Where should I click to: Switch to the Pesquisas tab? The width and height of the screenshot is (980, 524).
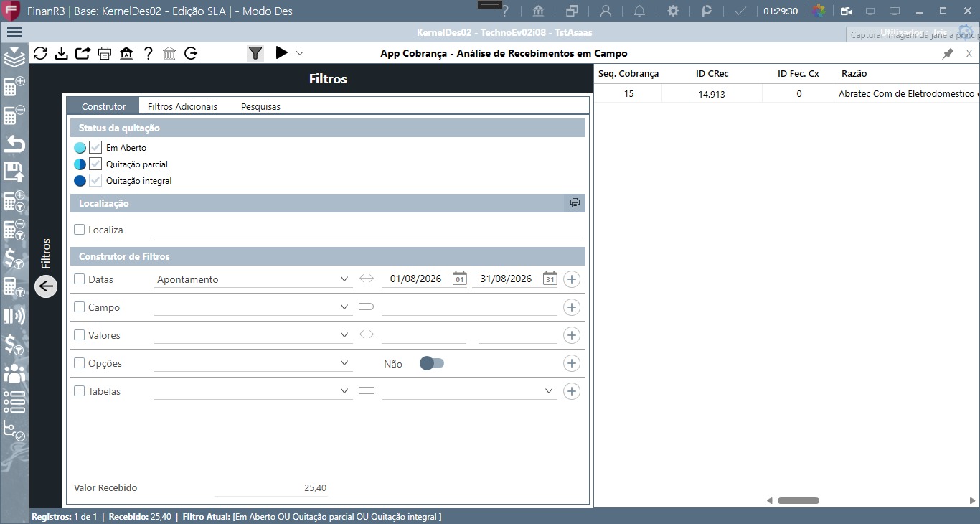(260, 106)
